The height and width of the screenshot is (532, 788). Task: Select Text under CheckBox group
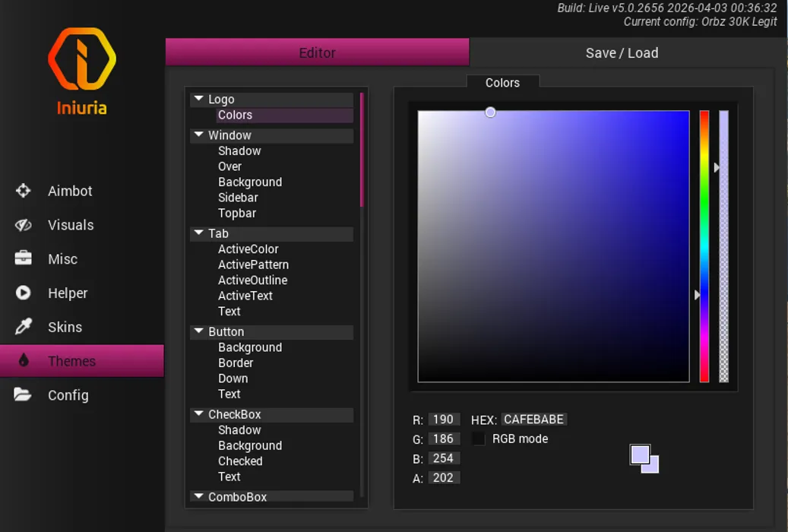click(x=229, y=477)
